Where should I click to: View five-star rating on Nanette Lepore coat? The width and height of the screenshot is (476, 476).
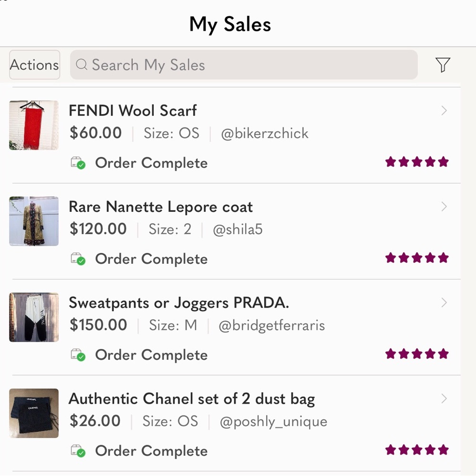tap(417, 258)
